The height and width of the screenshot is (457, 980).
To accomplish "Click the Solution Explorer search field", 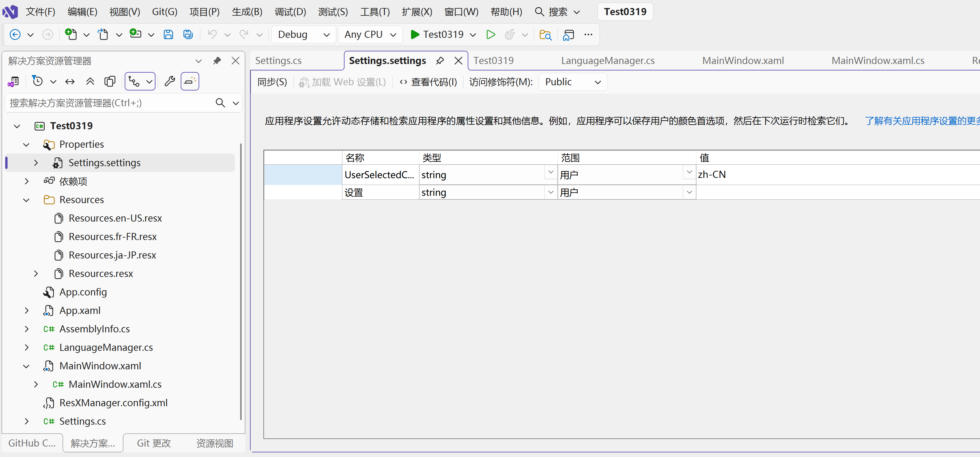I will pyautogui.click(x=110, y=103).
